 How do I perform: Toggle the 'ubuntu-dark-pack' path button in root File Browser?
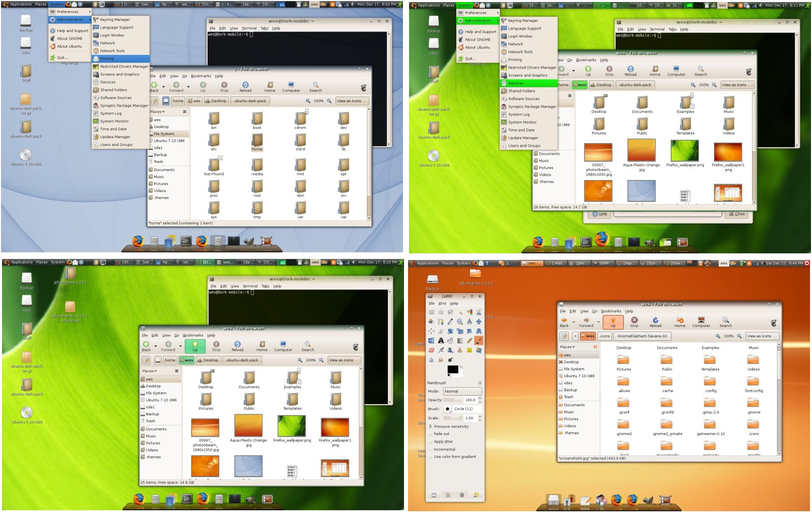coord(250,101)
